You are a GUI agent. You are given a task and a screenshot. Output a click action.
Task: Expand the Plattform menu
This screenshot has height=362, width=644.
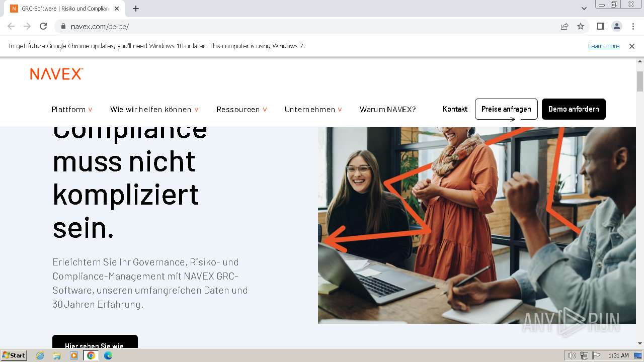(x=72, y=109)
